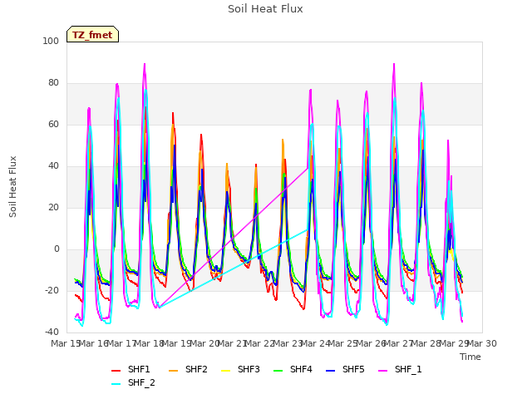Screen dimensions: 532x399
Task: Click the 80 y-axis tick label
Action: (53, 83)
